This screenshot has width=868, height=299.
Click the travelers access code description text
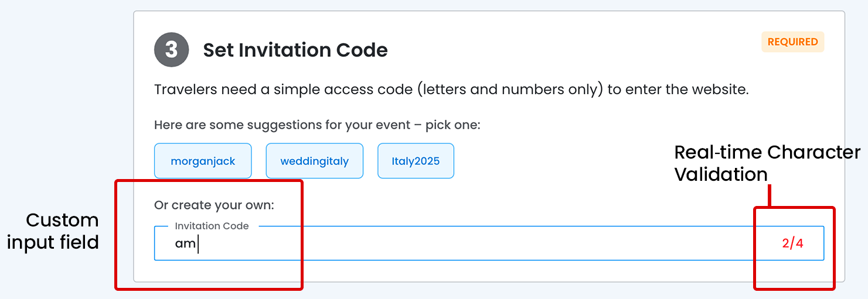pyautogui.click(x=451, y=90)
